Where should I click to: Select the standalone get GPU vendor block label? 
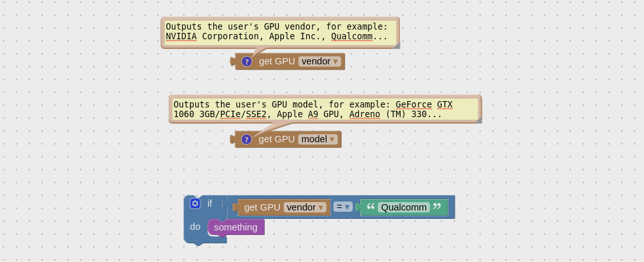click(277, 62)
